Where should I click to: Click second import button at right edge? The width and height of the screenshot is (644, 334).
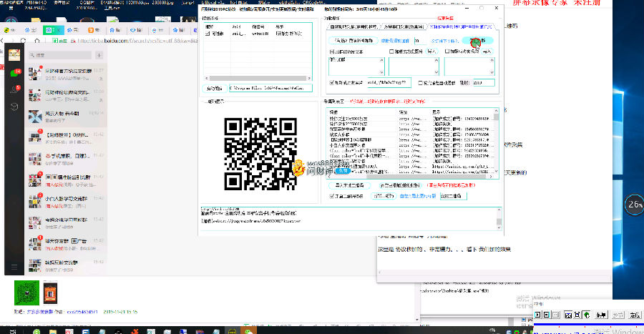coord(487,51)
